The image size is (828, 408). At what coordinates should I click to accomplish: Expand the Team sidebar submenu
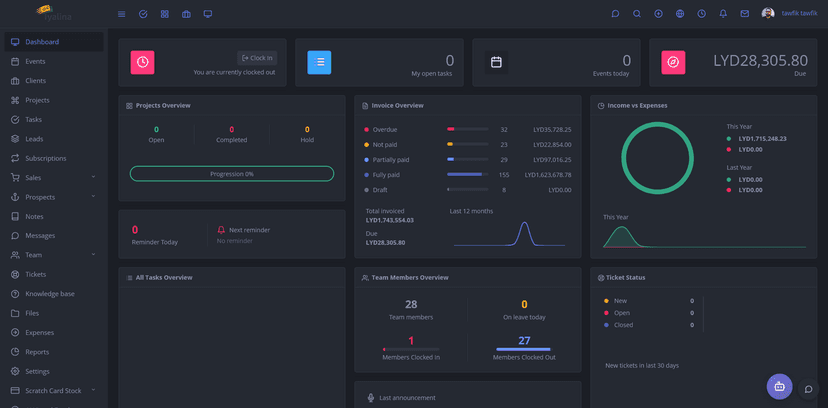[x=54, y=255]
